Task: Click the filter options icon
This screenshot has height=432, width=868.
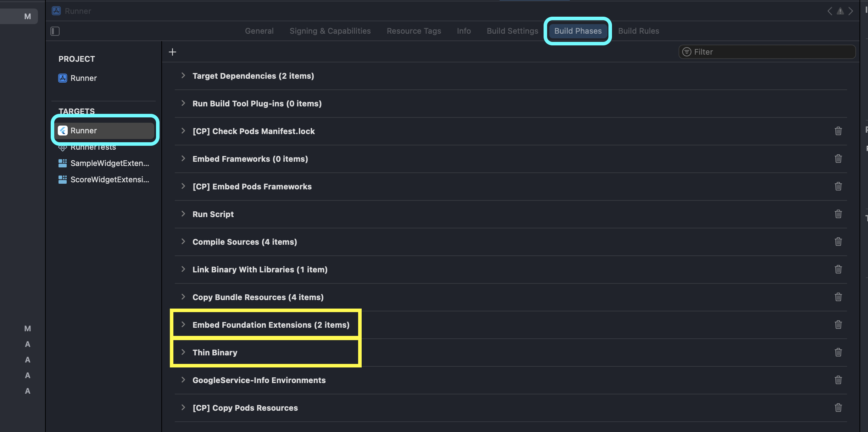Action: pos(687,52)
